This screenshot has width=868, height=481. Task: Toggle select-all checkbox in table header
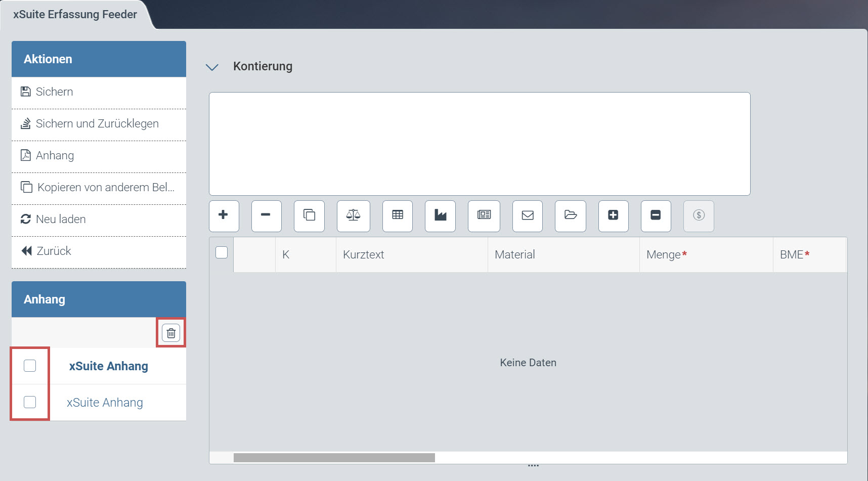(x=222, y=252)
